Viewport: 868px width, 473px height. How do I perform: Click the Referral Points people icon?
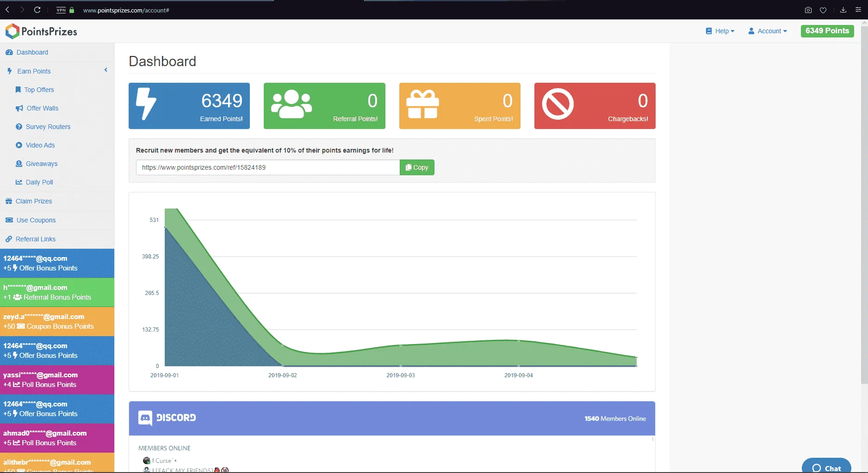tap(291, 104)
